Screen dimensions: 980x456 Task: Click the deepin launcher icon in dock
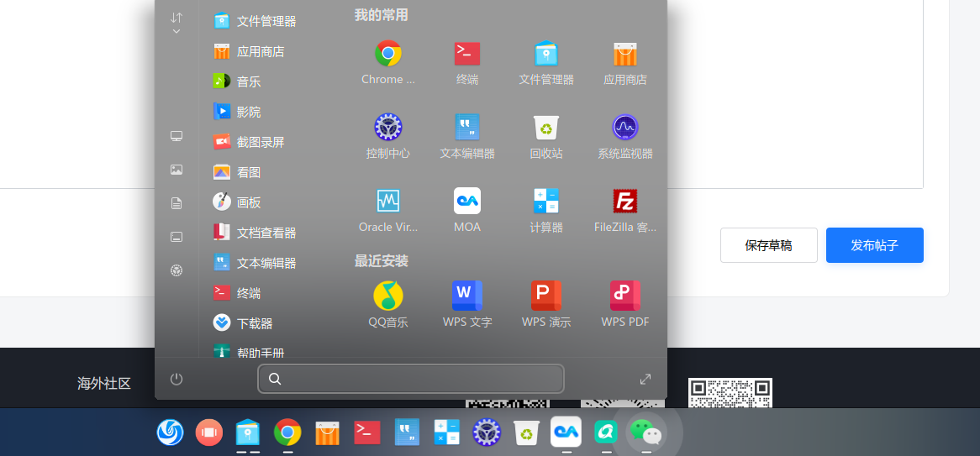pyautogui.click(x=170, y=432)
